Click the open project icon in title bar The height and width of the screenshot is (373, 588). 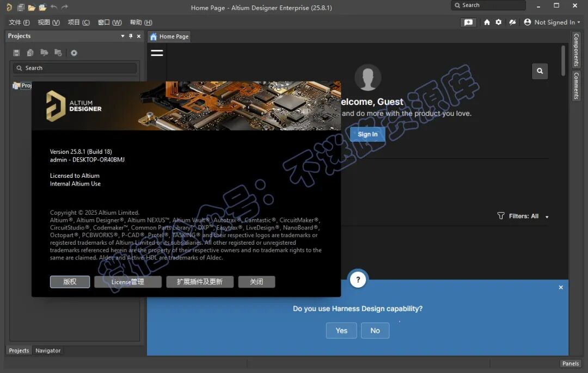[43, 7]
